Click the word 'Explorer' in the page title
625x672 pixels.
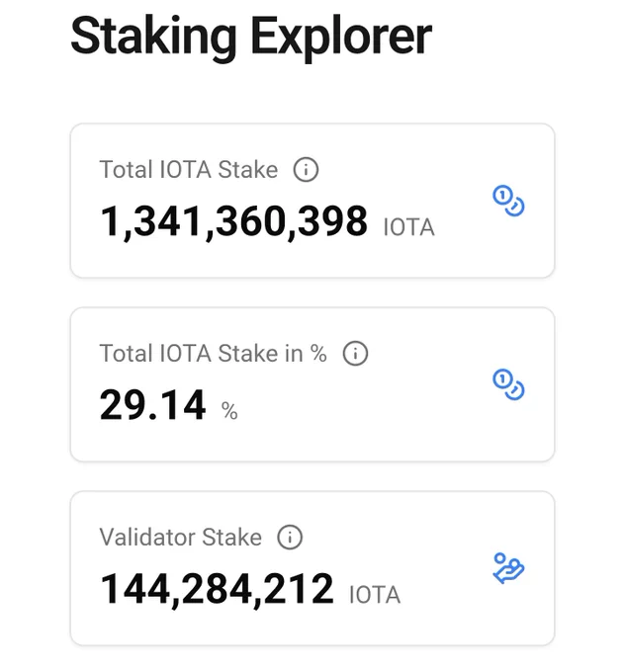[341, 38]
